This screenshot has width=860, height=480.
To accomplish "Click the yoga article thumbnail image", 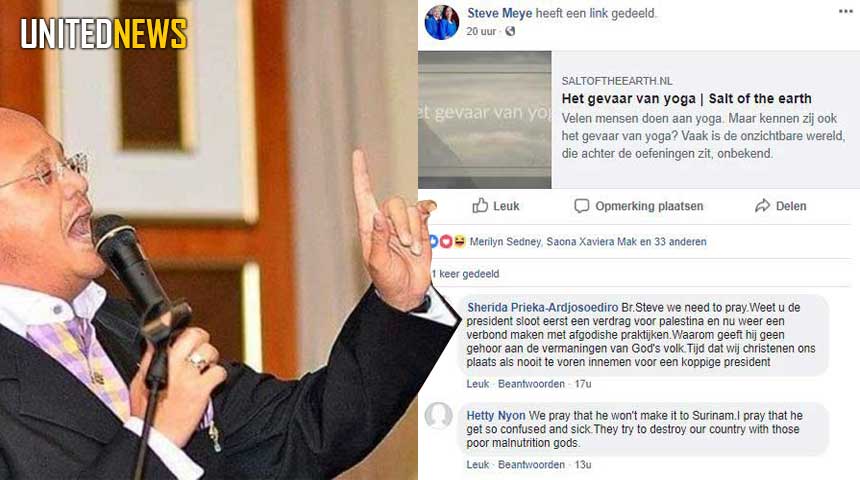I will click(485, 120).
